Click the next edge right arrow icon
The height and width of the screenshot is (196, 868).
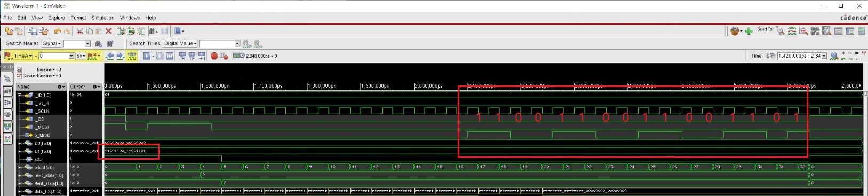tap(120, 56)
